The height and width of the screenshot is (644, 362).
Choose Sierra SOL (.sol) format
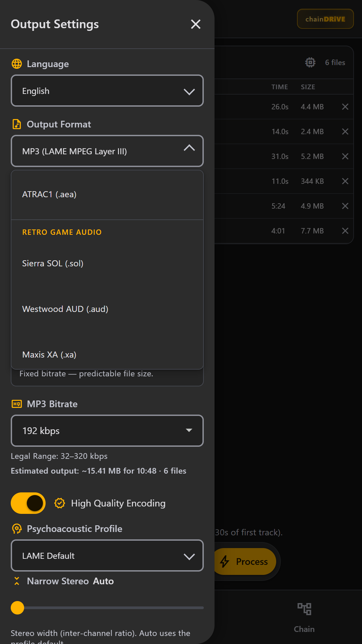point(107,263)
